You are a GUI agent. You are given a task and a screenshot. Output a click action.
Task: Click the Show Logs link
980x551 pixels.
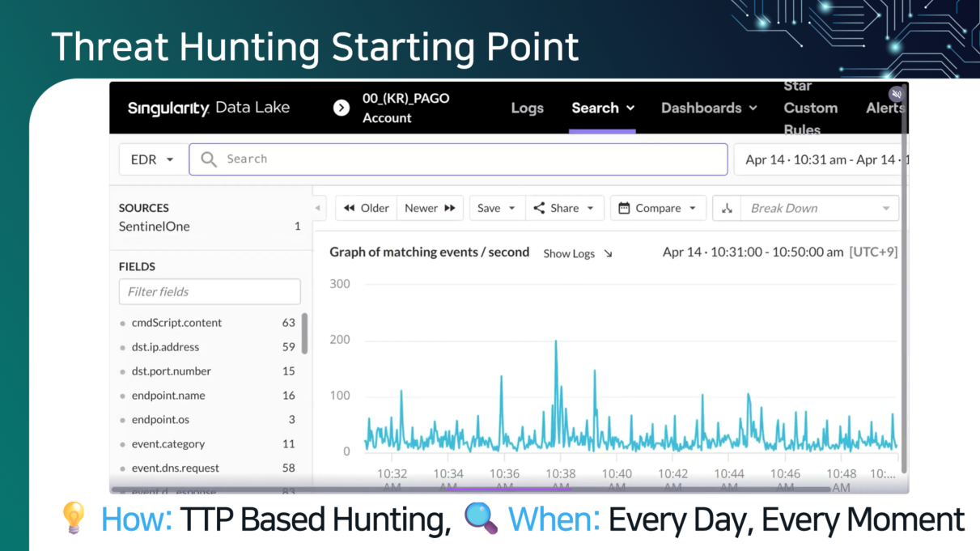pos(578,253)
